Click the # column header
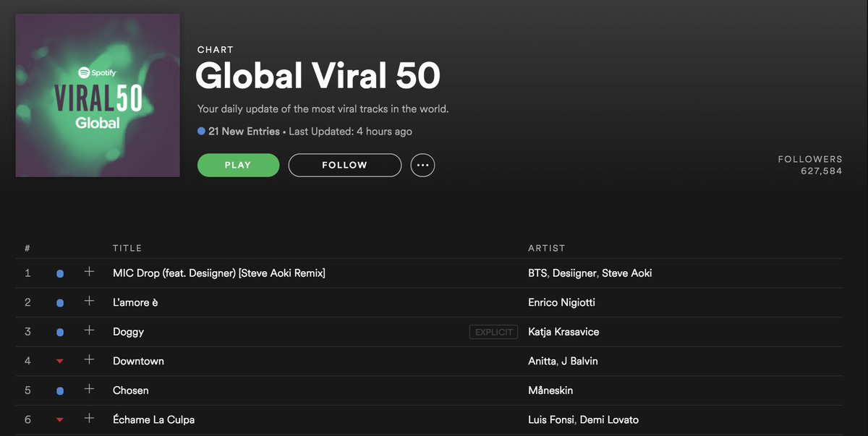Viewport: 868px width, 436px height. [27, 248]
